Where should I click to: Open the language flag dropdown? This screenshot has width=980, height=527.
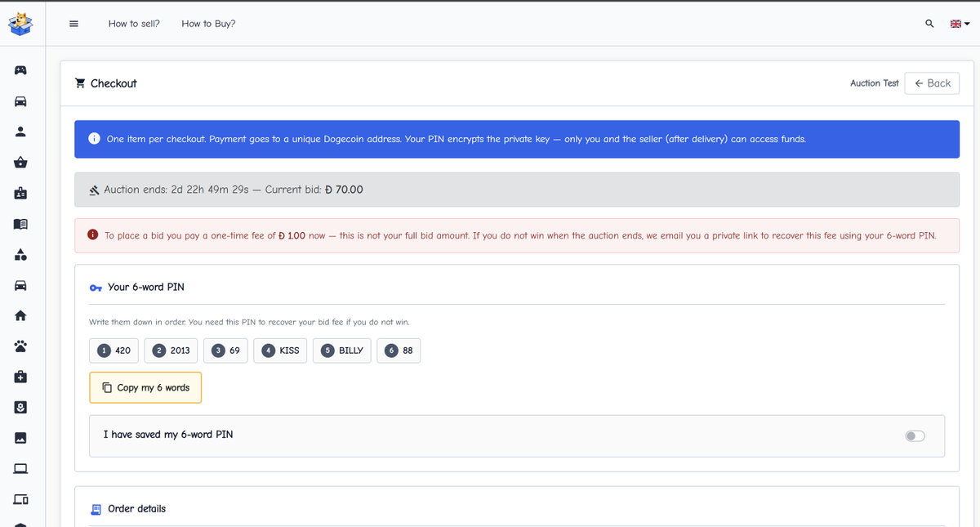pyautogui.click(x=960, y=24)
